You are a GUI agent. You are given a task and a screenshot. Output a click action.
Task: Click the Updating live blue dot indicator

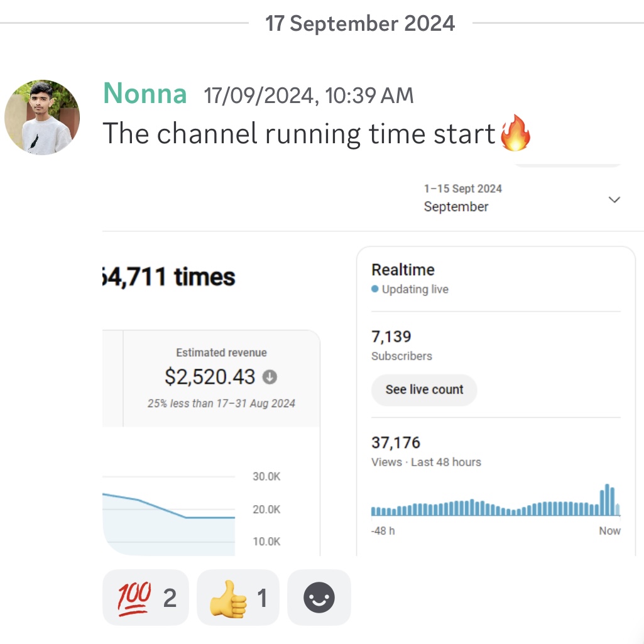(x=374, y=289)
